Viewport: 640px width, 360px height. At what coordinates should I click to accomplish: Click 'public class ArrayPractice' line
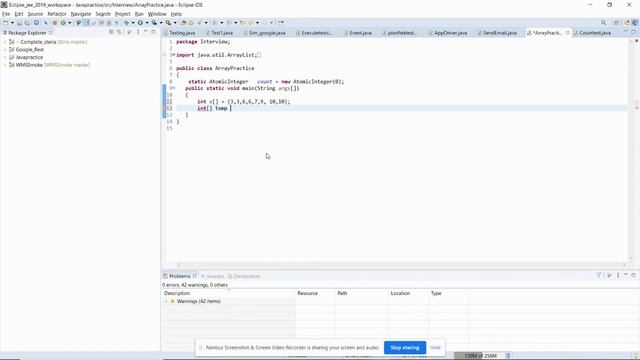pos(215,68)
